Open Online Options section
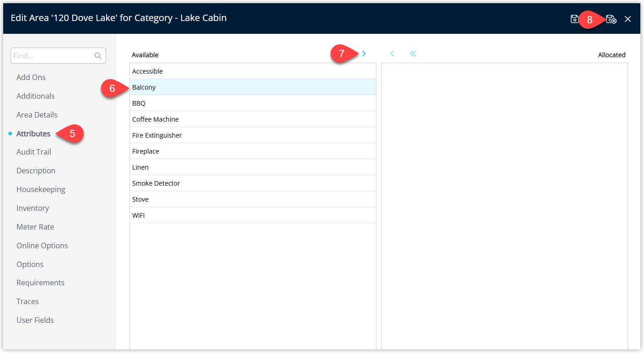This screenshot has width=644, height=353. pyautogui.click(x=42, y=246)
